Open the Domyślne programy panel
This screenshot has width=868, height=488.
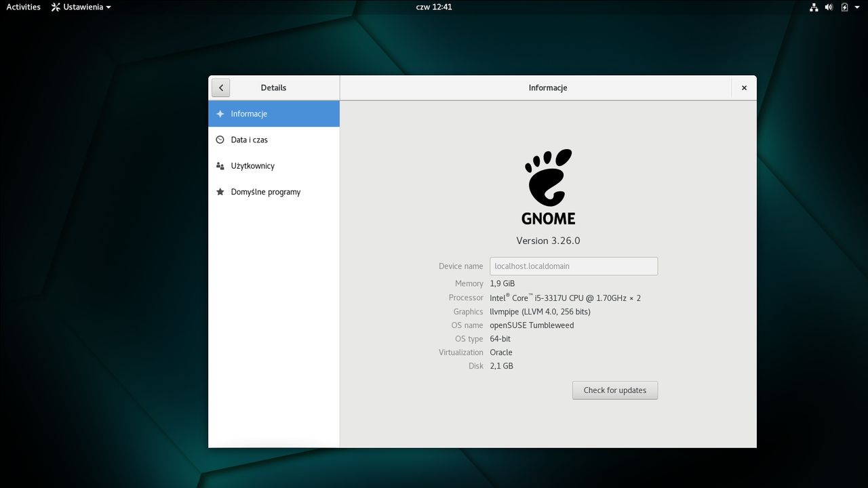point(274,192)
